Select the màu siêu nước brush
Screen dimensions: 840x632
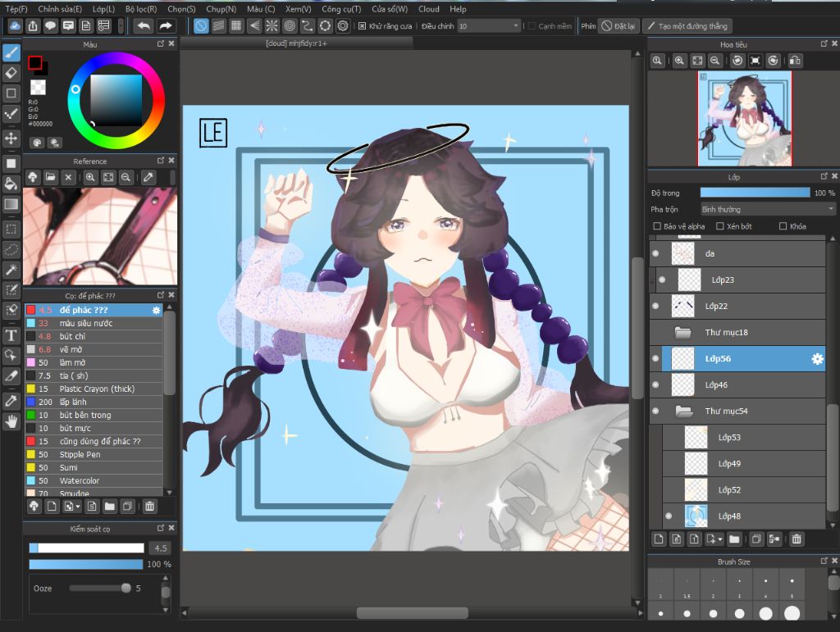[94, 323]
